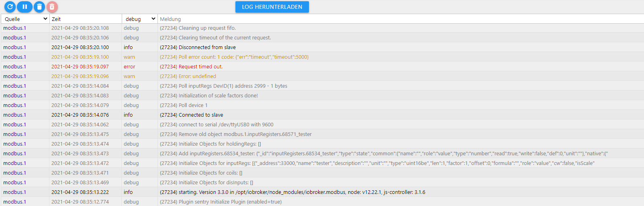Click timestamp 08:35:14.076

point(80,115)
